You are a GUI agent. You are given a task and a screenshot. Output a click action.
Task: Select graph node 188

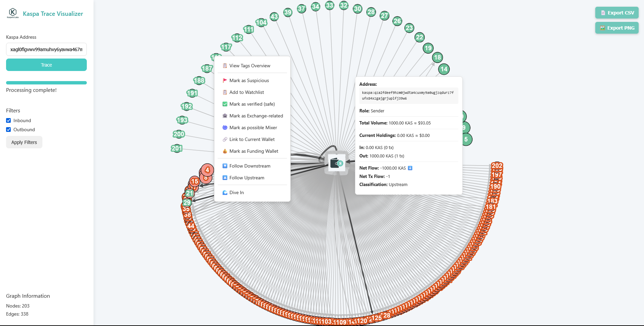tap(199, 80)
